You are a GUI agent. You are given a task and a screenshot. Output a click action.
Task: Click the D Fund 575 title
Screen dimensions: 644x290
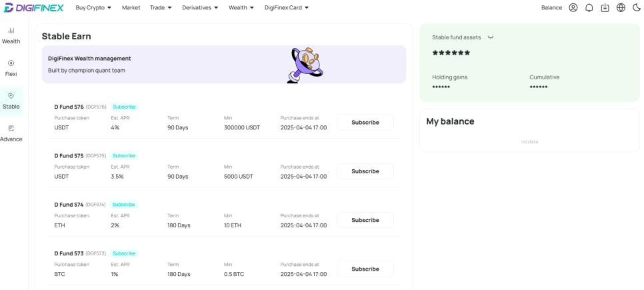click(69, 156)
